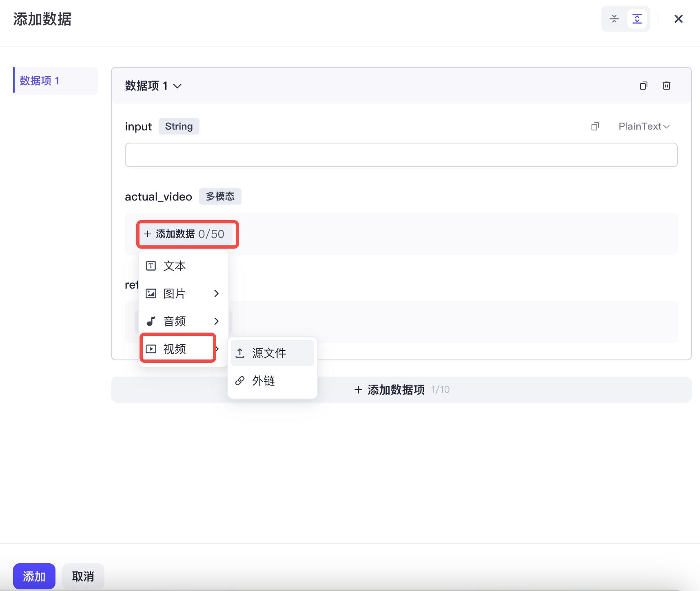Click the 取消 cancel button
Screen dimensions: 700x591
coord(83,576)
